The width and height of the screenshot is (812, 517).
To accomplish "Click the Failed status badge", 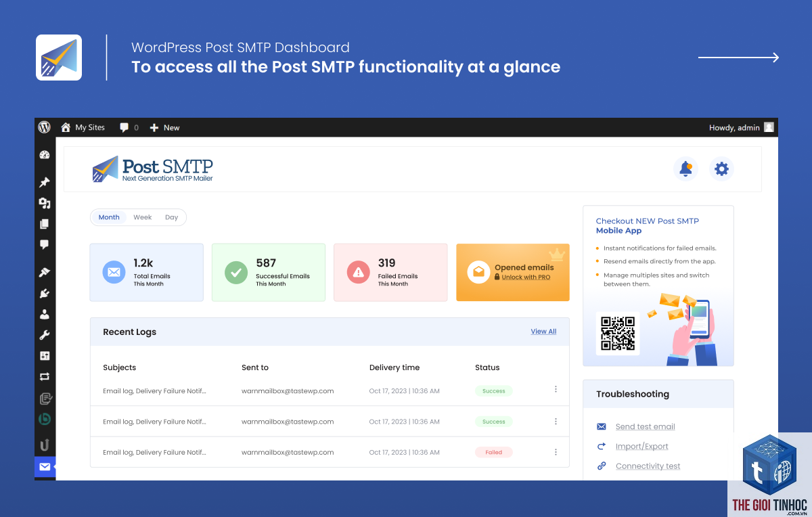I will (493, 452).
